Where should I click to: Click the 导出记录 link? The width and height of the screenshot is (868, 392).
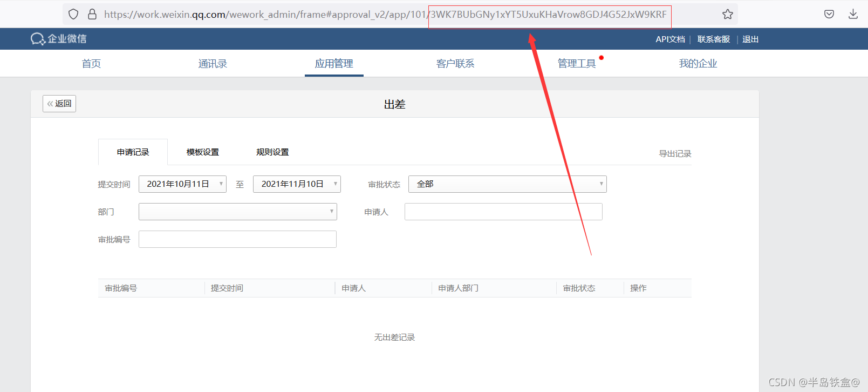pos(675,154)
